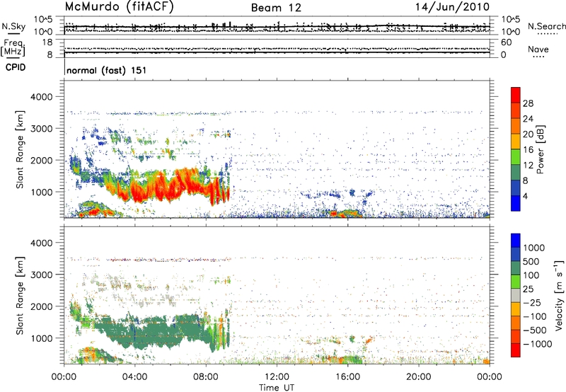Click the 'Slant Range [km]' label of velocity plot

tap(20, 295)
